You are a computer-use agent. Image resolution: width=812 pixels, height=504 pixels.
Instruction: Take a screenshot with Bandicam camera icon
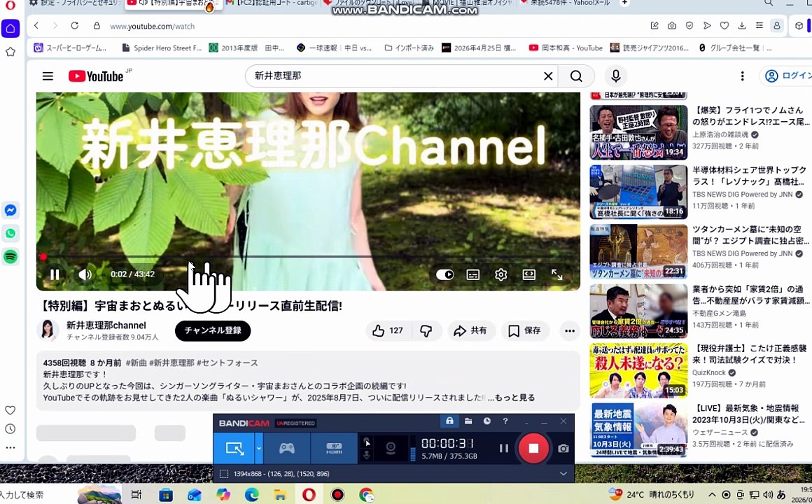click(x=563, y=448)
